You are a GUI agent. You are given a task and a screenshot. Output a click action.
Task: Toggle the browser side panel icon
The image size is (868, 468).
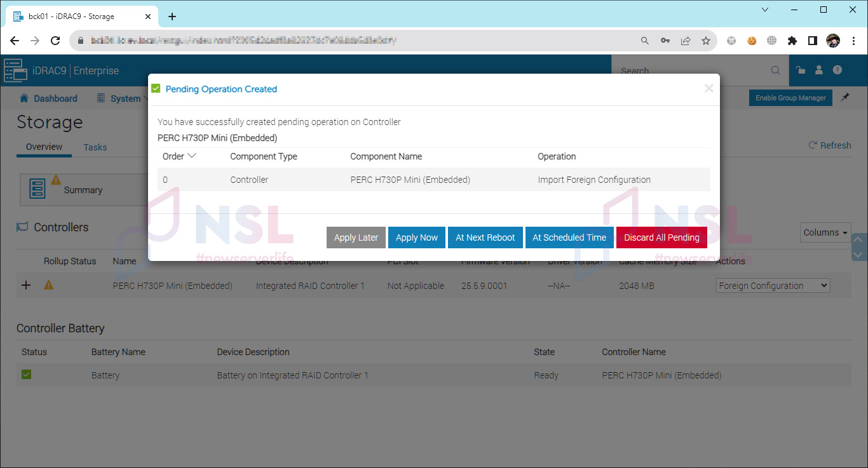tap(812, 41)
